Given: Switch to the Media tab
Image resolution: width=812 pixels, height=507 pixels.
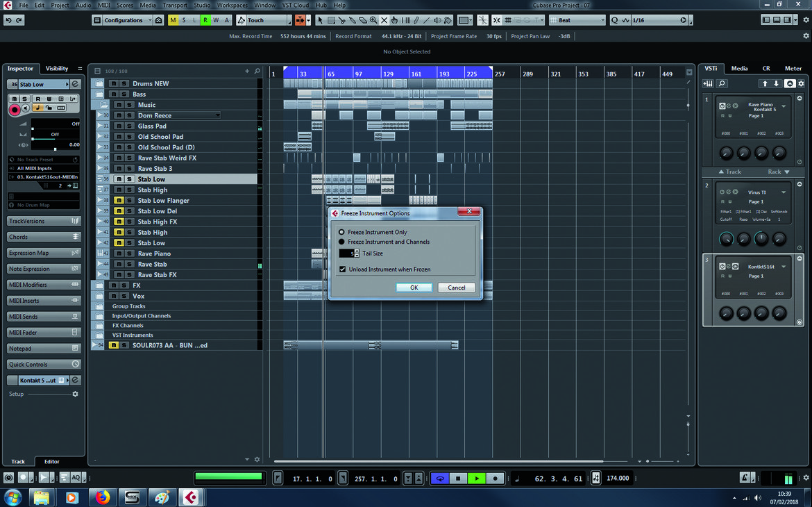Looking at the screenshot, I should pyautogui.click(x=740, y=69).
